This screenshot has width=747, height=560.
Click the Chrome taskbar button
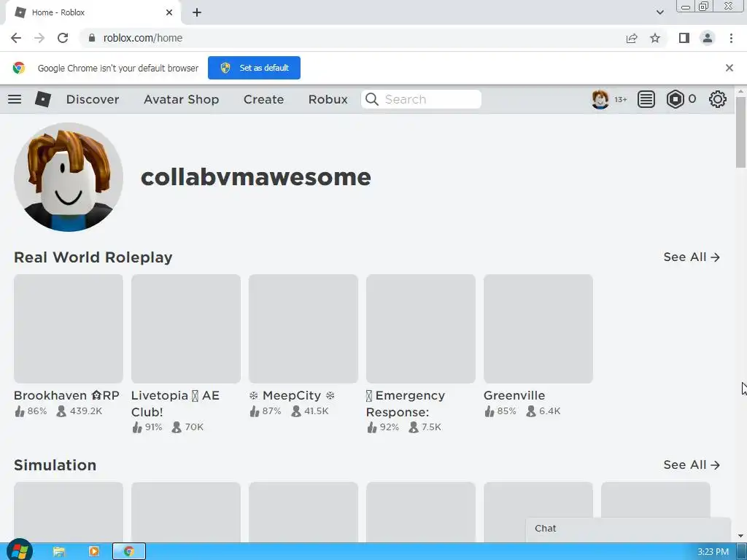(x=129, y=551)
